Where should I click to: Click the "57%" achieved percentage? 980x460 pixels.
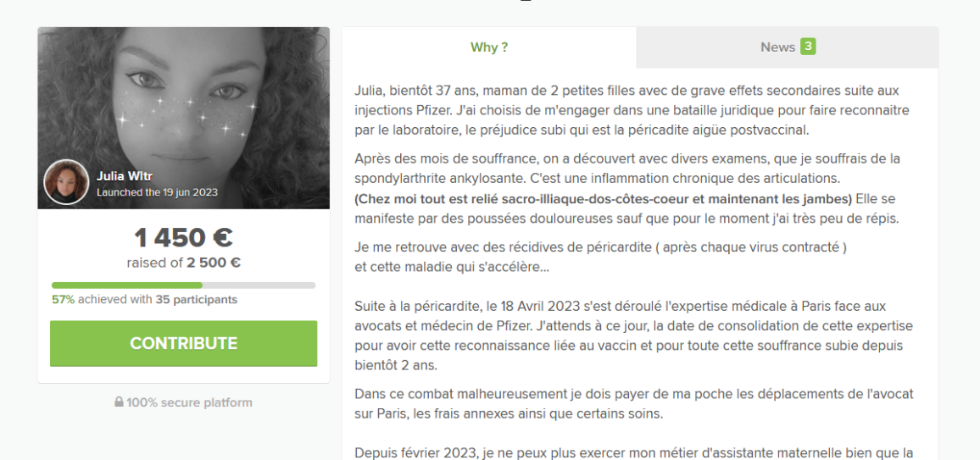[x=63, y=300]
